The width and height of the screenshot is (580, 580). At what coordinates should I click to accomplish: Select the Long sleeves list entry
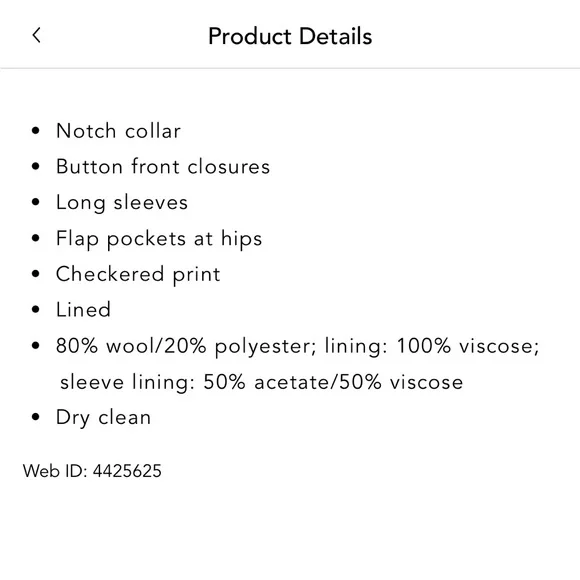tap(122, 203)
